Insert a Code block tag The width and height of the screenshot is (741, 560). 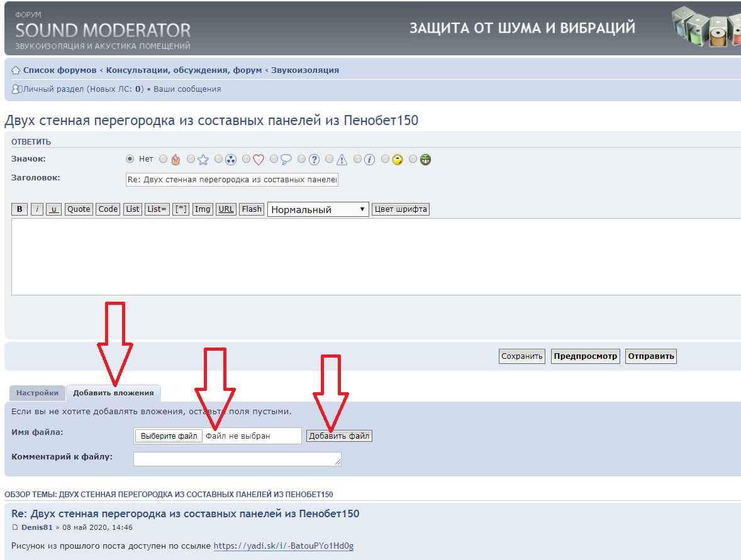pos(108,209)
